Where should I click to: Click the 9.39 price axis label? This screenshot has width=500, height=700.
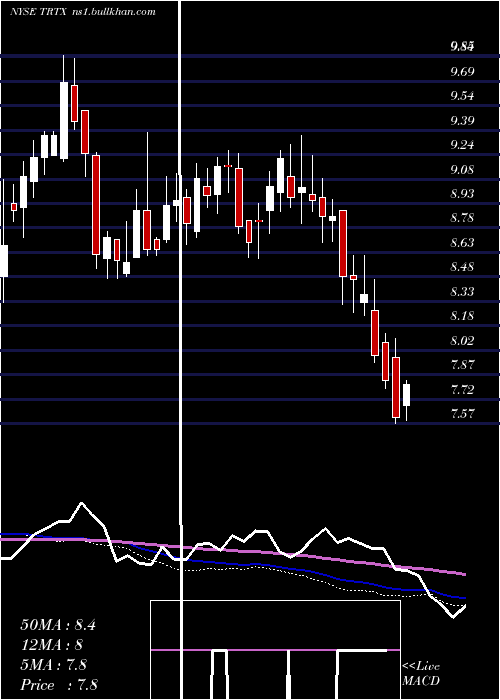463,121
